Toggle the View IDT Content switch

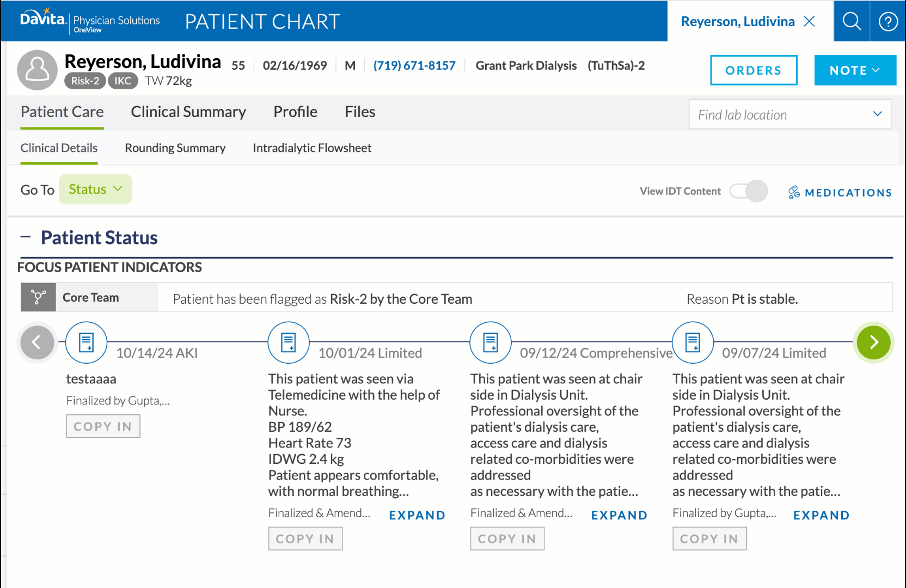tap(749, 191)
